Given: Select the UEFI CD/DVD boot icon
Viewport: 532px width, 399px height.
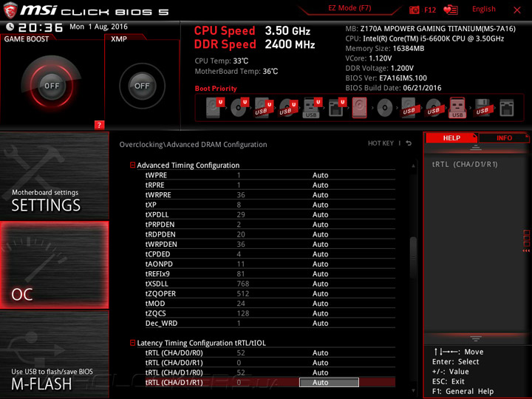Looking at the screenshot, I should coord(239,108).
